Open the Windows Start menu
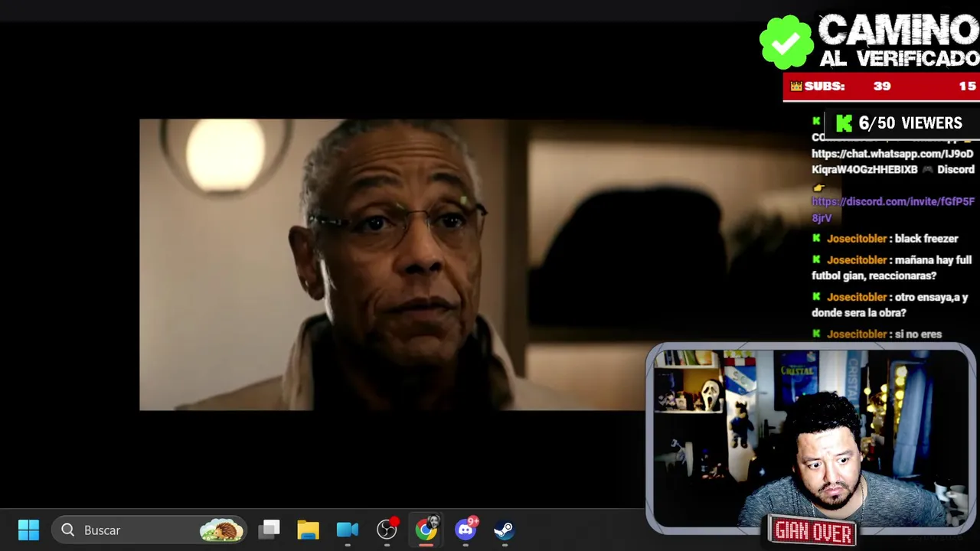The height and width of the screenshot is (551, 980). [28, 530]
